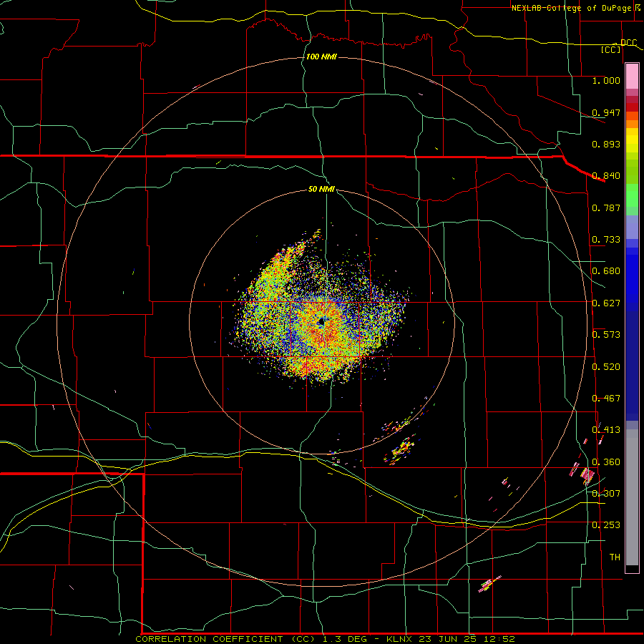Click the 0.307 scale value
Screen dimensions: 644x644
click(606, 494)
